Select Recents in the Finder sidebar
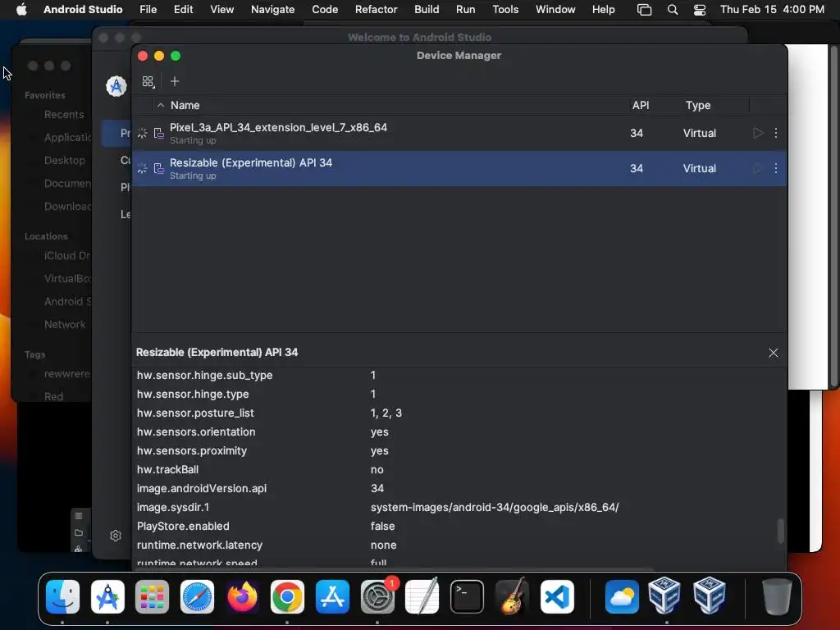The image size is (840, 630). tap(64, 115)
